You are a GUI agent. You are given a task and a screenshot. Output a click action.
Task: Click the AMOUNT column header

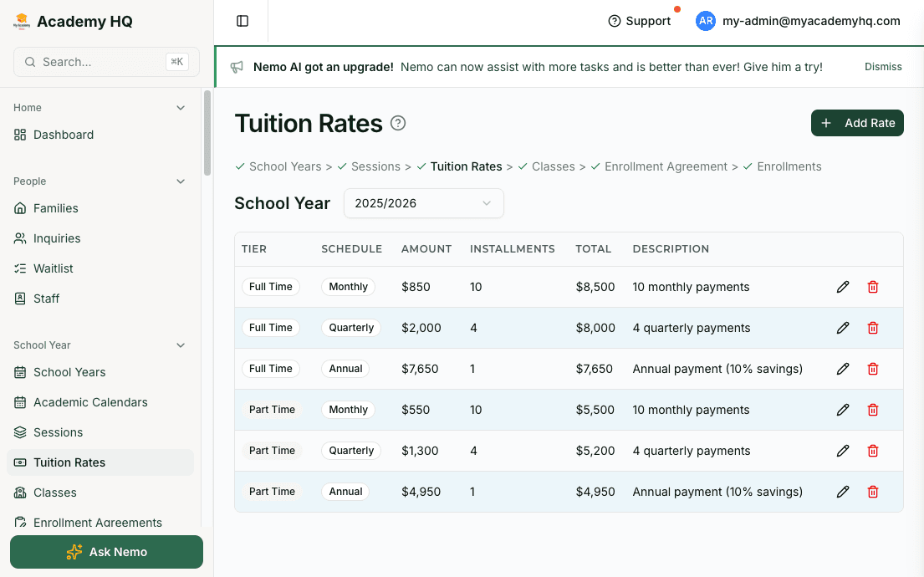(426, 249)
